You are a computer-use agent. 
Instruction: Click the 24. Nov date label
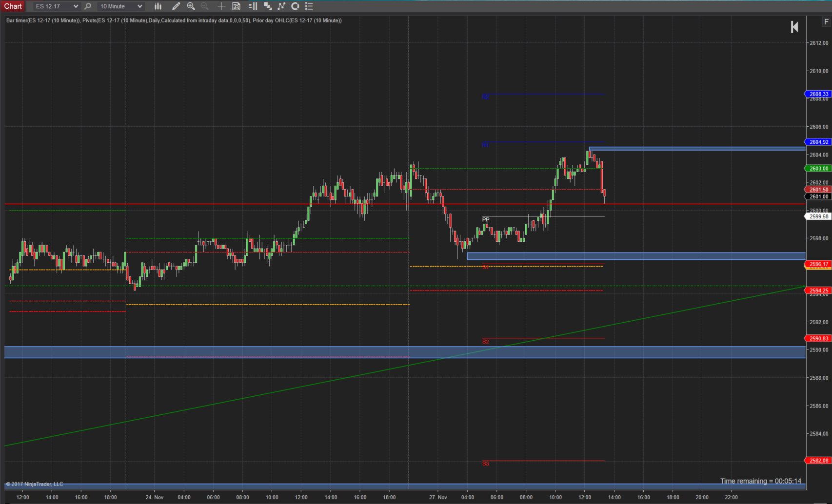pos(155,497)
